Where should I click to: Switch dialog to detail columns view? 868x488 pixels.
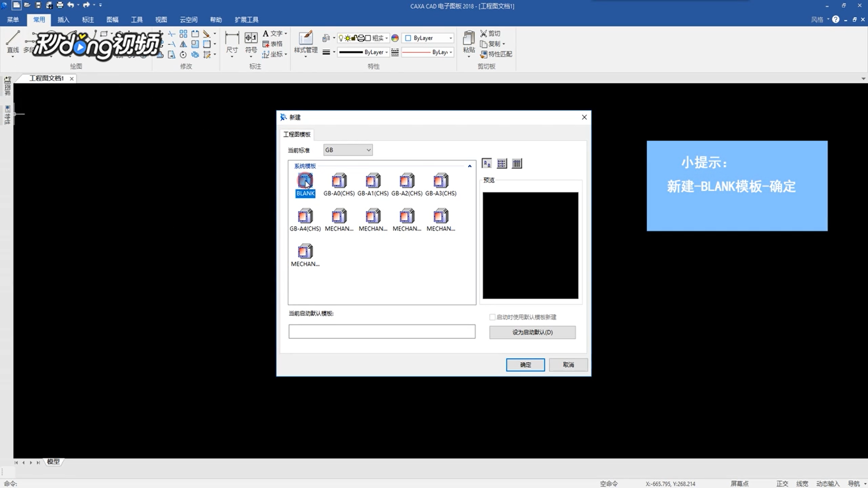(x=517, y=164)
